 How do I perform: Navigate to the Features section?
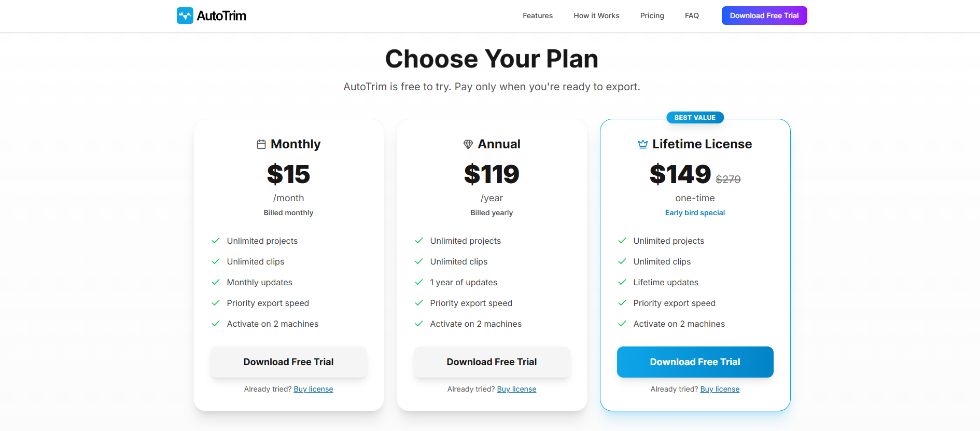pyautogui.click(x=538, y=16)
